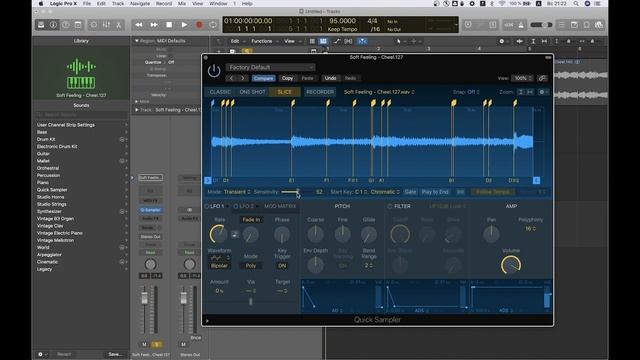640x360 pixels.
Task: Toggle Quick Sampler plug-in power button
Action: click(x=214, y=71)
